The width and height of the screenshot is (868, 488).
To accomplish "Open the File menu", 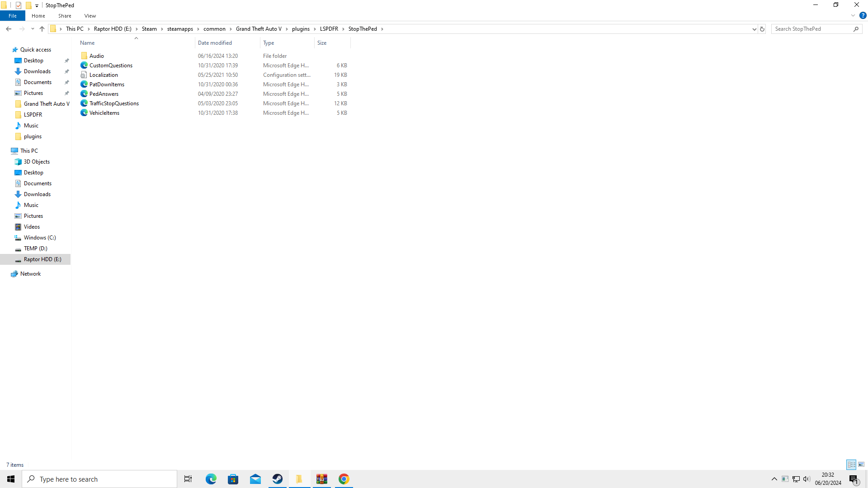I will click(13, 16).
